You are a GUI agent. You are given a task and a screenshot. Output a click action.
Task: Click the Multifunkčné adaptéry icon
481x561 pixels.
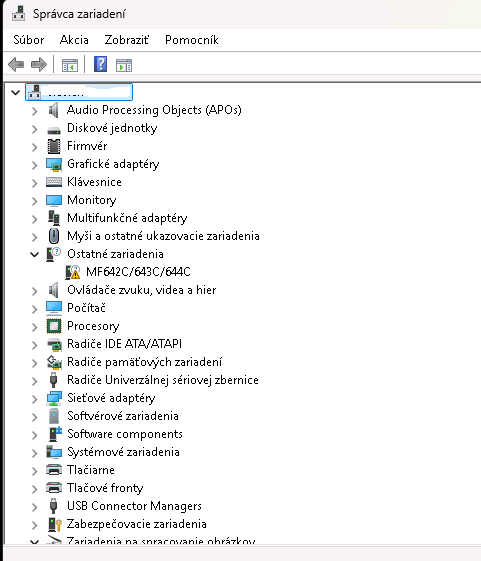pos(54,218)
